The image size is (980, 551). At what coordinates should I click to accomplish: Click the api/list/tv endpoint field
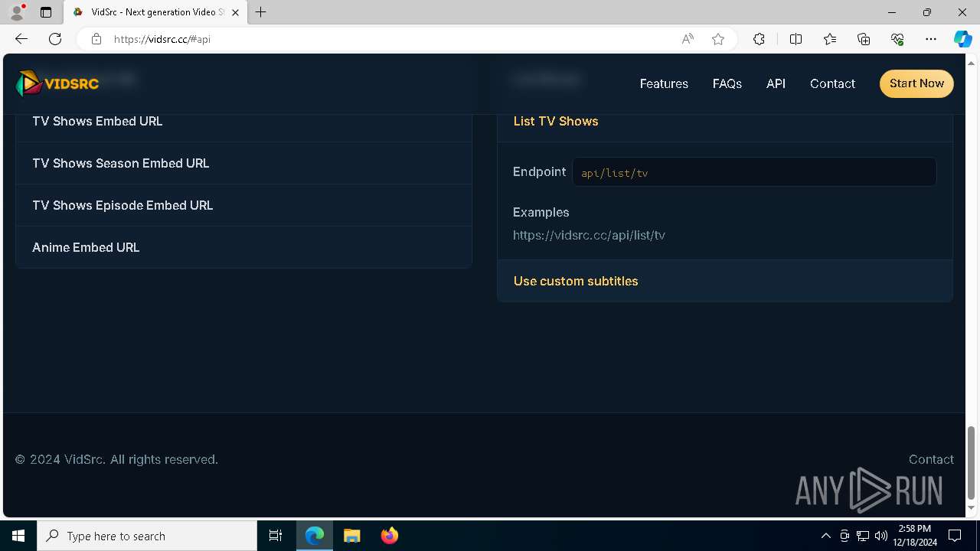[754, 172]
